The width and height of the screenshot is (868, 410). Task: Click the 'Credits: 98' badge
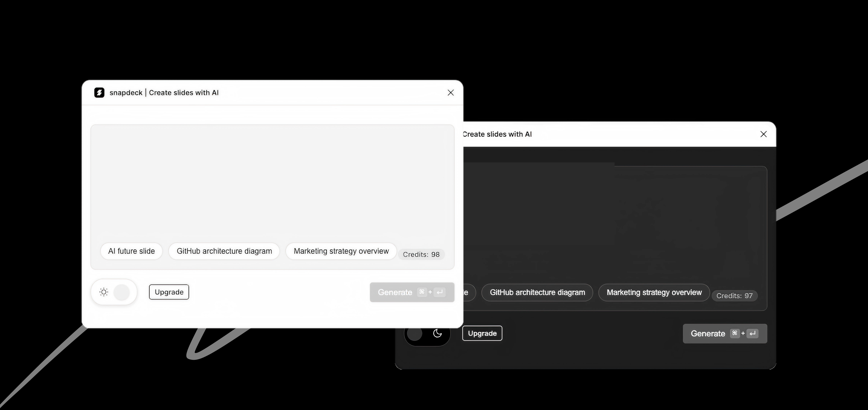(421, 255)
